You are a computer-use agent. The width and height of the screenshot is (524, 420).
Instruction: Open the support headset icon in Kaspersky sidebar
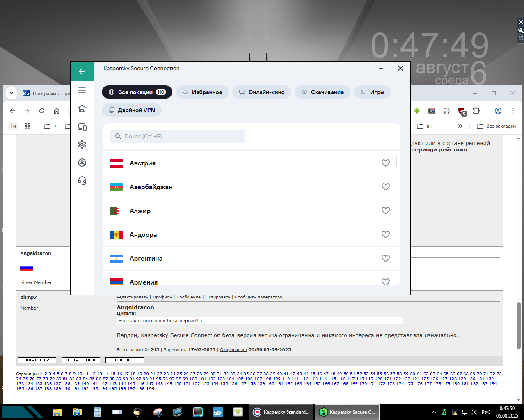point(82,181)
